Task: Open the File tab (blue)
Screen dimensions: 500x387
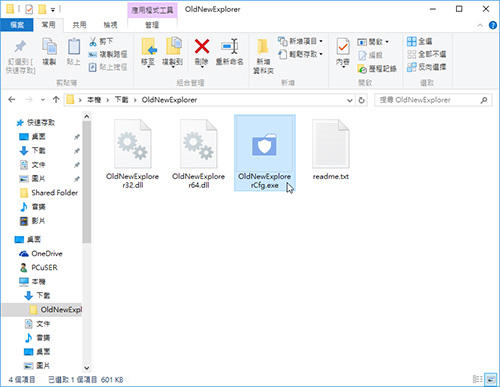Action: coord(17,25)
